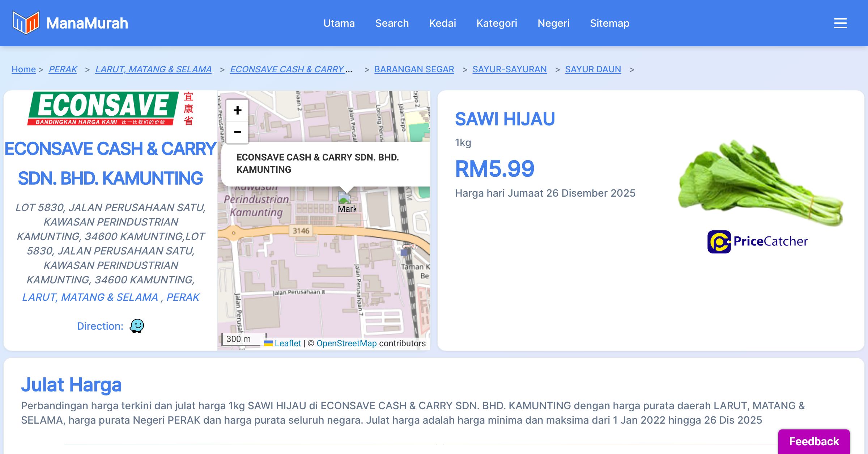Viewport: 868px width, 454px height.
Task: Zoom in on the map
Action: (x=237, y=111)
